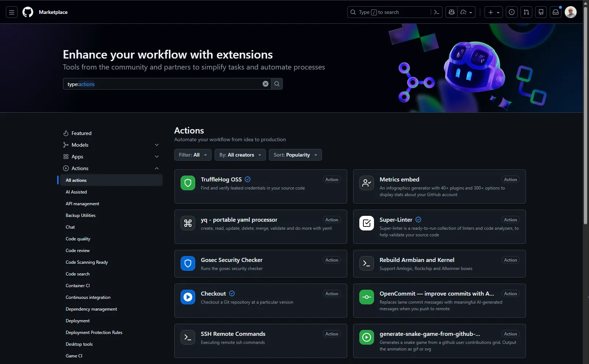Click the GitHub home logo

tap(28, 12)
